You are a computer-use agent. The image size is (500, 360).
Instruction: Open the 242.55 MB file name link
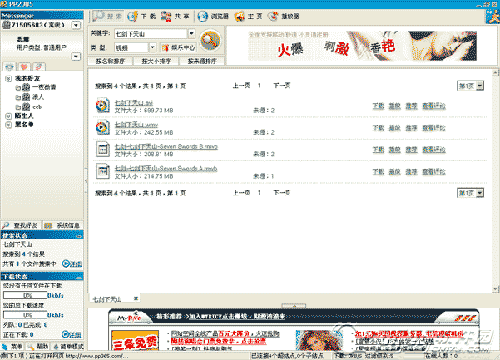pyautogui.click(x=136, y=124)
